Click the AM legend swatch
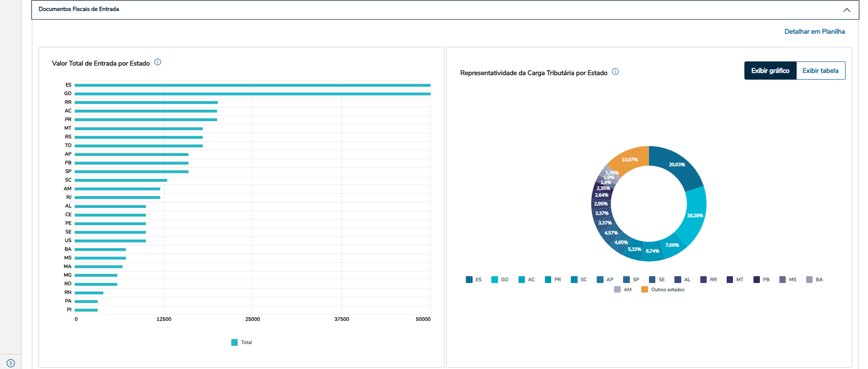The width and height of the screenshot is (868, 369). click(x=617, y=289)
